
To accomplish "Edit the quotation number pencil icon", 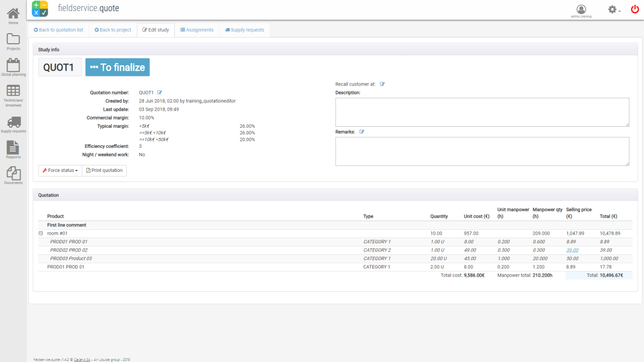I will [x=160, y=93].
